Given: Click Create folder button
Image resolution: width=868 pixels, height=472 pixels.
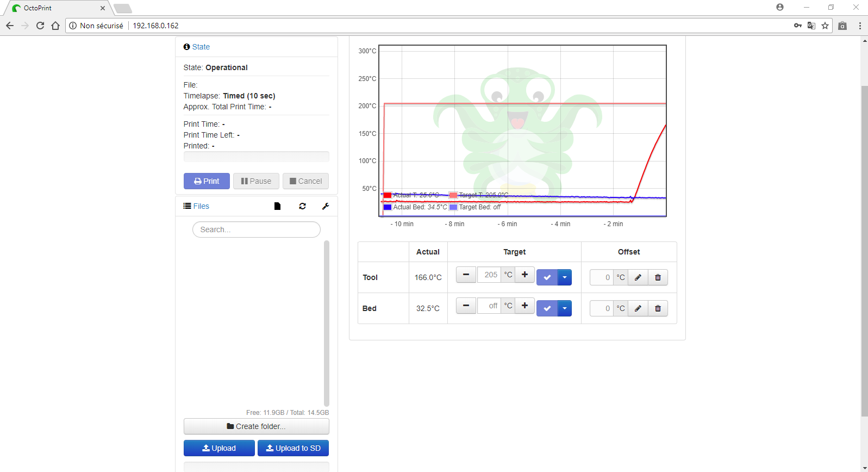Looking at the screenshot, I should click(x=257, y=426).
